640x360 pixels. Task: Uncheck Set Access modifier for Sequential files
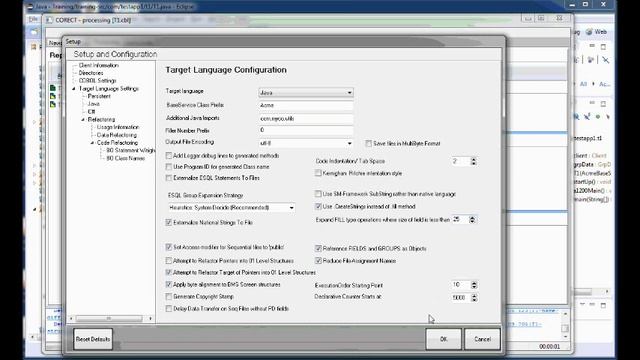[x=169, y=247]
